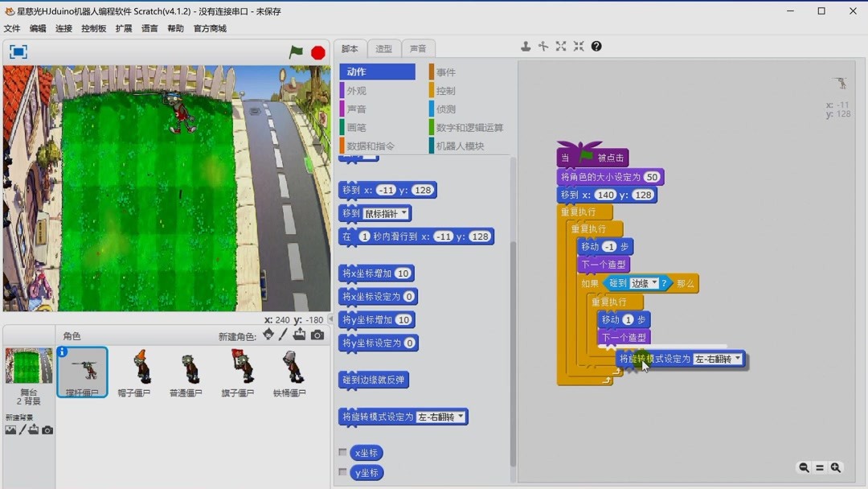
Task: Select the duplicate stamp tool
Action: 526,46
